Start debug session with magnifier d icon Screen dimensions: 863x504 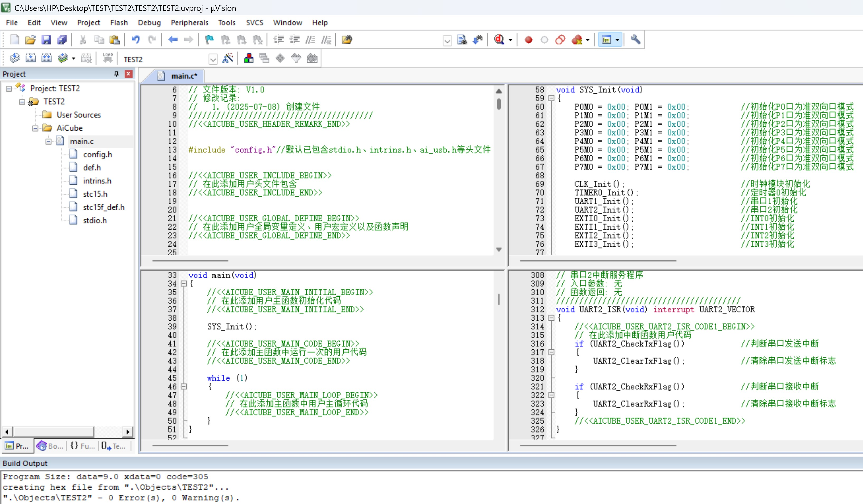(x=499, y=40)
